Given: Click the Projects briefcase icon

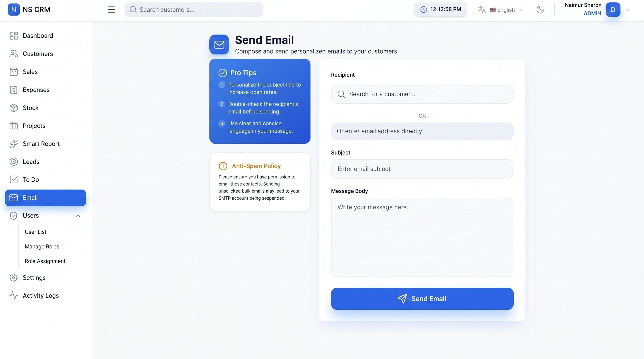Looking at the screenshot, I should click(x=14, y=126).
